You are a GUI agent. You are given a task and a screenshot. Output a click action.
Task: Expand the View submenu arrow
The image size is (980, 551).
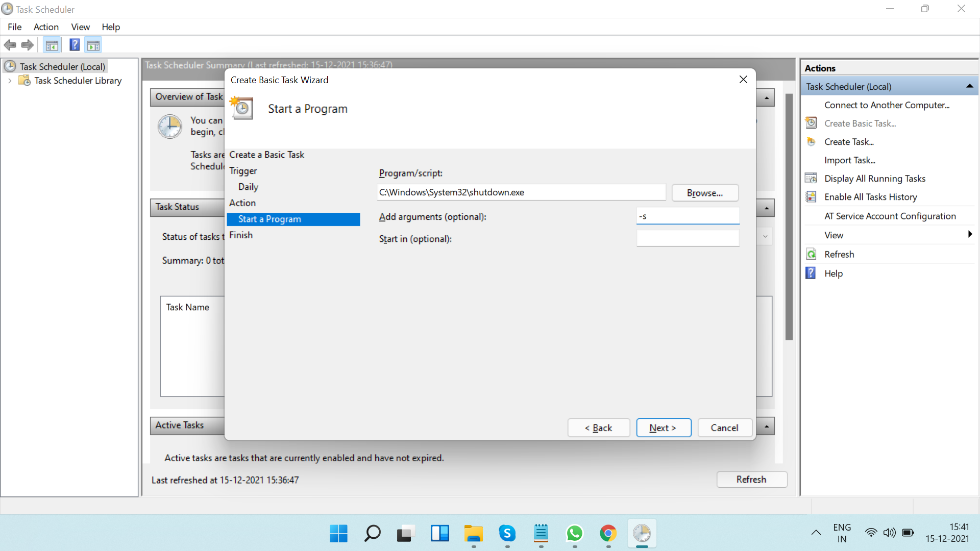[x=969, y=235]
